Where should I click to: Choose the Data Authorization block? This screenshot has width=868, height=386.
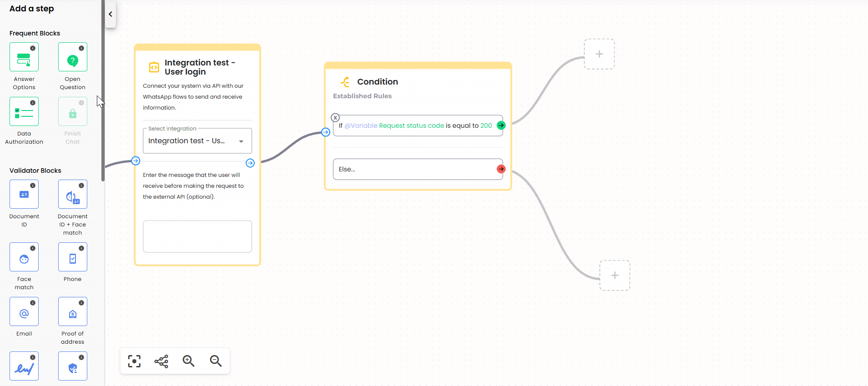pyautogui.click(x=24, y=112)
